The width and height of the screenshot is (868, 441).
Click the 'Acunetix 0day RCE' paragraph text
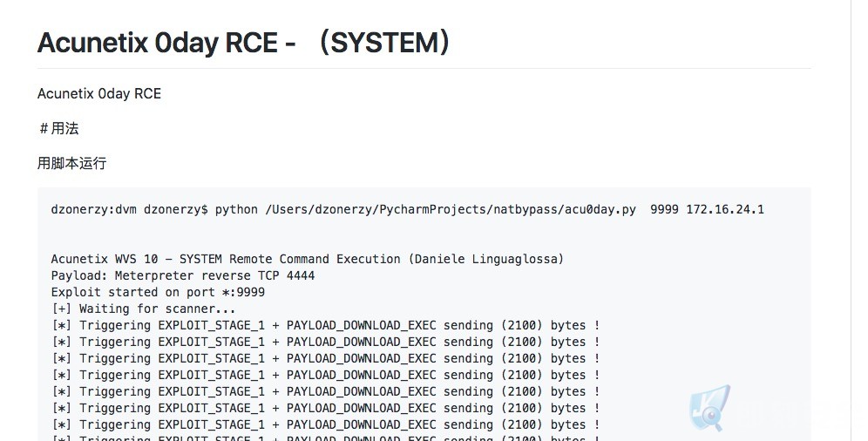point(99,94)
